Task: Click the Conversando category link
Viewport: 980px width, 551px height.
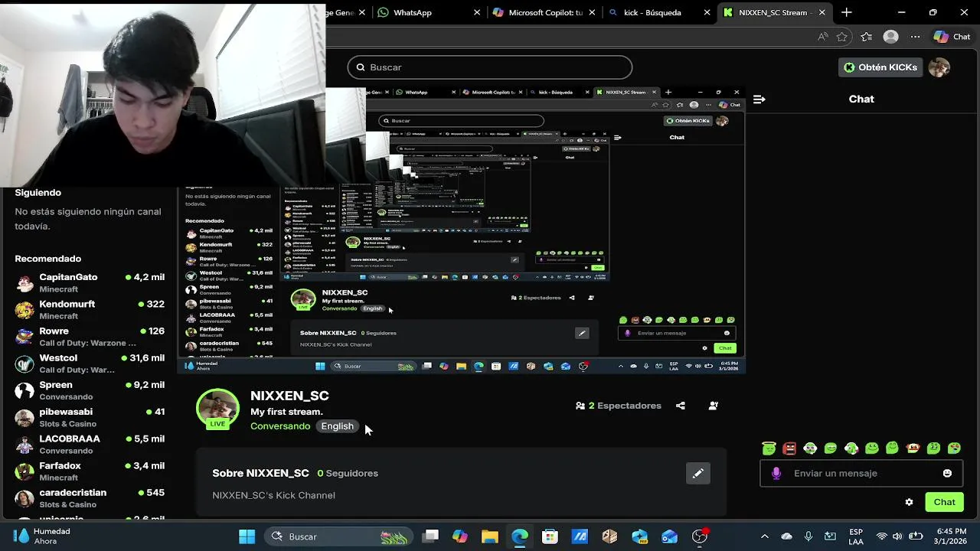Action: pyautogui.click(x=280, y=426)
